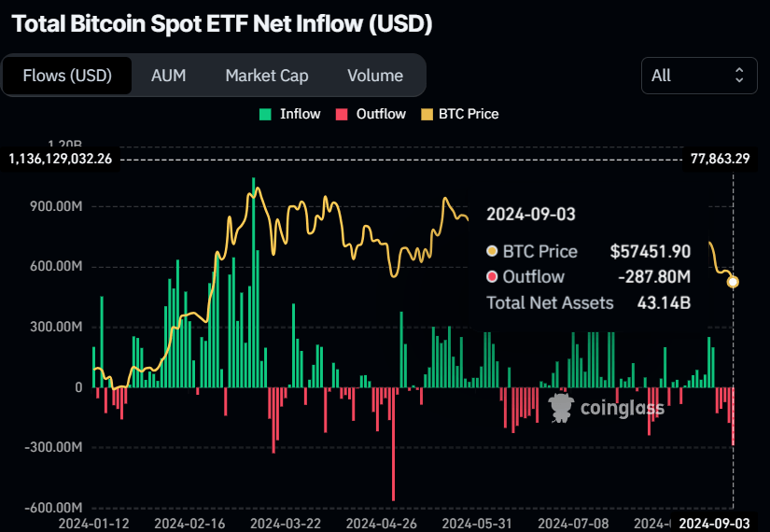Click the chart title Total Bitcoin Spot ETF Net Inflow
Viewport: 770px width, 532px height.
coord(221,23)
